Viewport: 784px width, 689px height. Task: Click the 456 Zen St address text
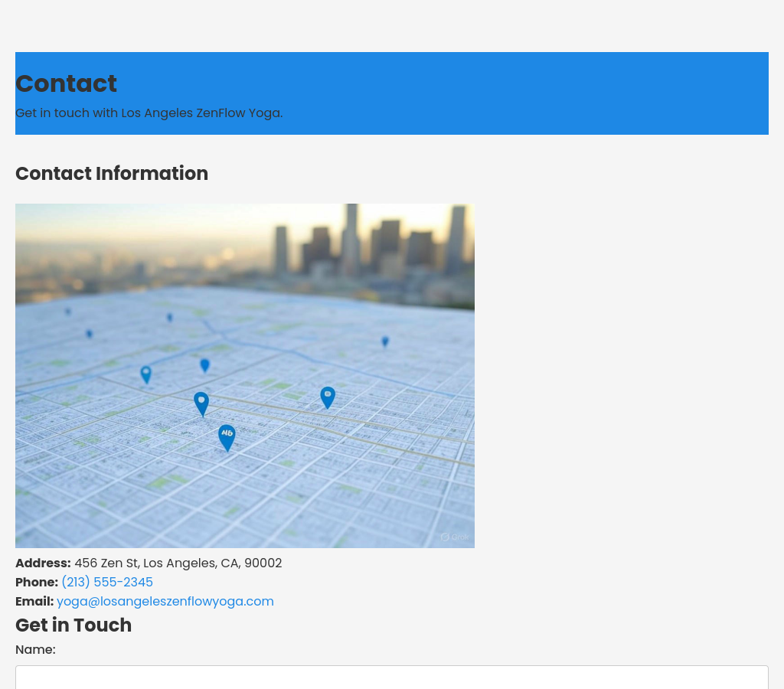178,563
